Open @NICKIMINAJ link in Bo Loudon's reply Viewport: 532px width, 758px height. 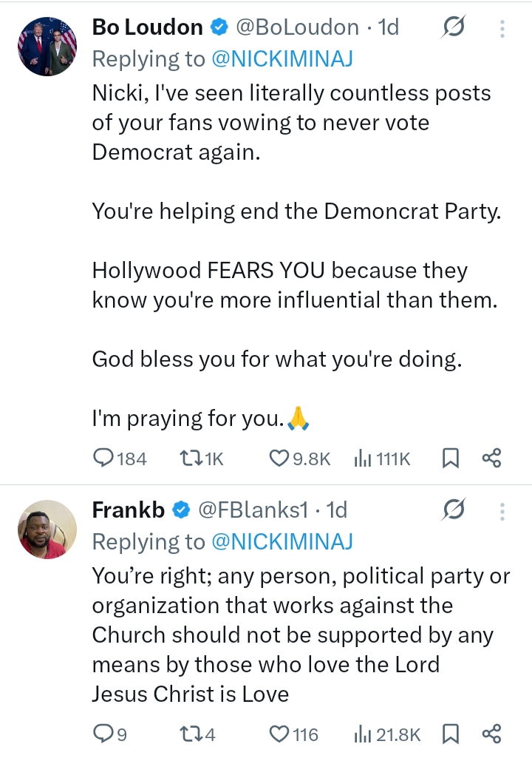pos(282,59)
